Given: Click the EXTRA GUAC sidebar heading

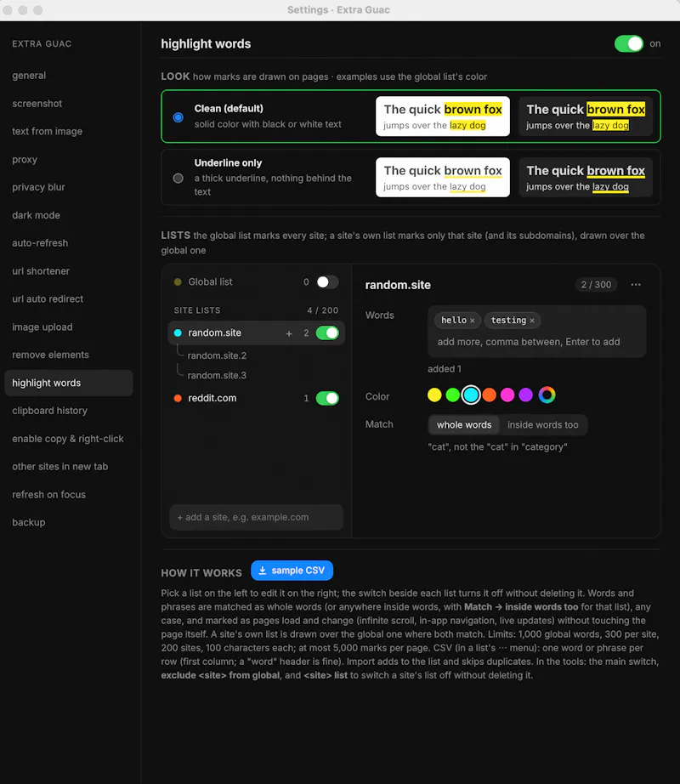Looking at the screenshot, I should pos(42,44).
